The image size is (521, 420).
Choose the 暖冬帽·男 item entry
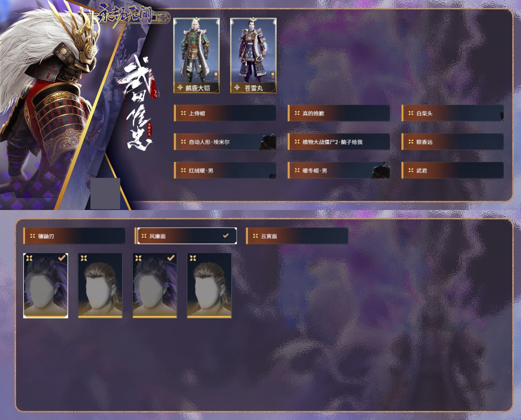pos(339,170)
